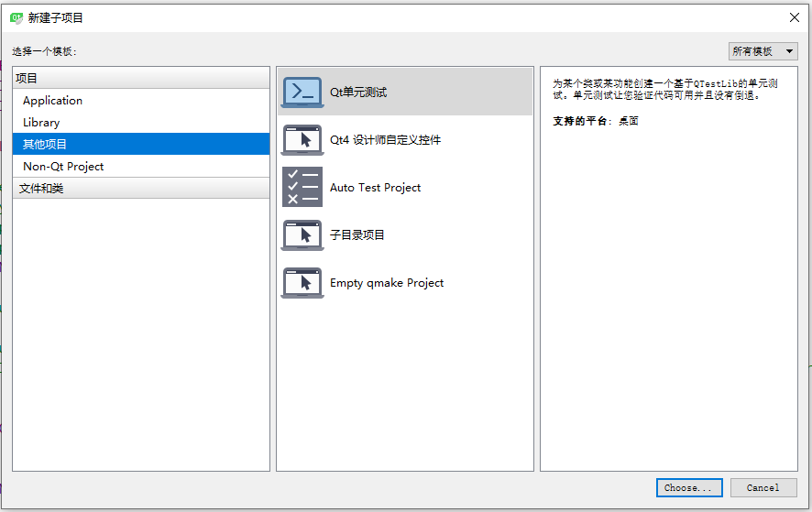Select the 其他项目 category
Screen dimensions: 812x512
tap(141, 144)
